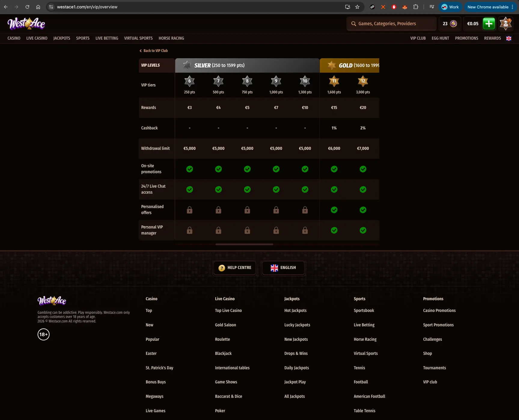Click the Megaways footer link
Image resolution: width=519 pixels, height=420 pixels.
154,396
